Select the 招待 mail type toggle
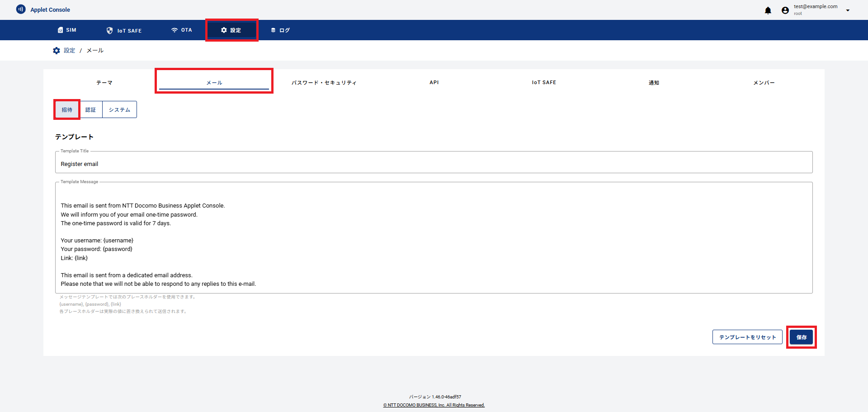The image size is (868, 412). tap(67, 110)
